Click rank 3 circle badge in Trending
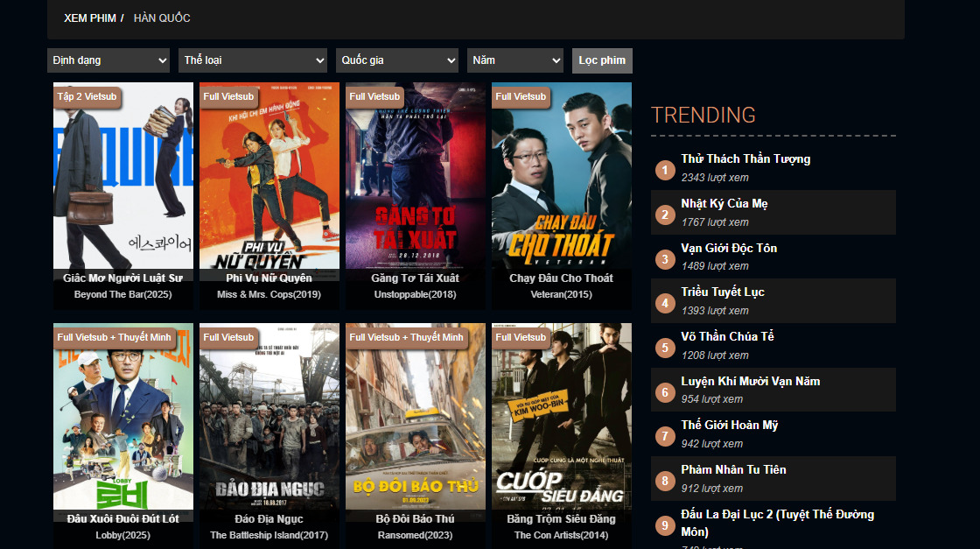This screenshot has height=549, width=980. point(665,259)
